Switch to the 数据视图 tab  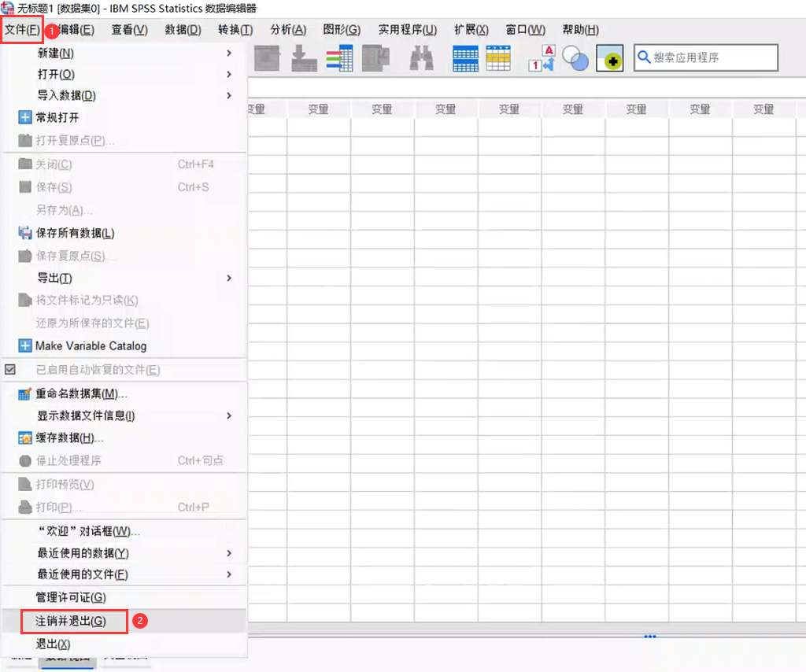click(67, 661)
